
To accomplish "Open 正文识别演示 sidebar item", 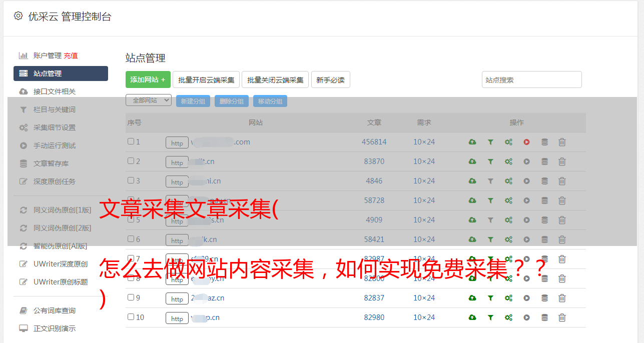I will tap(55, 328).
